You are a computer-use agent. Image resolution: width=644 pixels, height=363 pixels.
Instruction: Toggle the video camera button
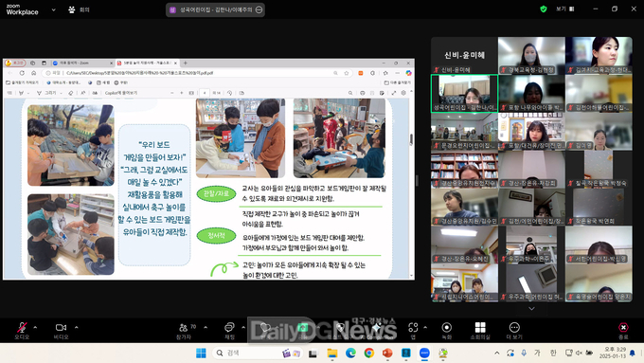point(61,330)
